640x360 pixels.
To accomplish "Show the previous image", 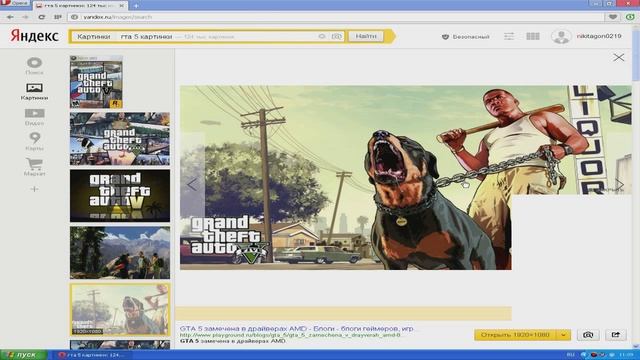I will point(192,184).
